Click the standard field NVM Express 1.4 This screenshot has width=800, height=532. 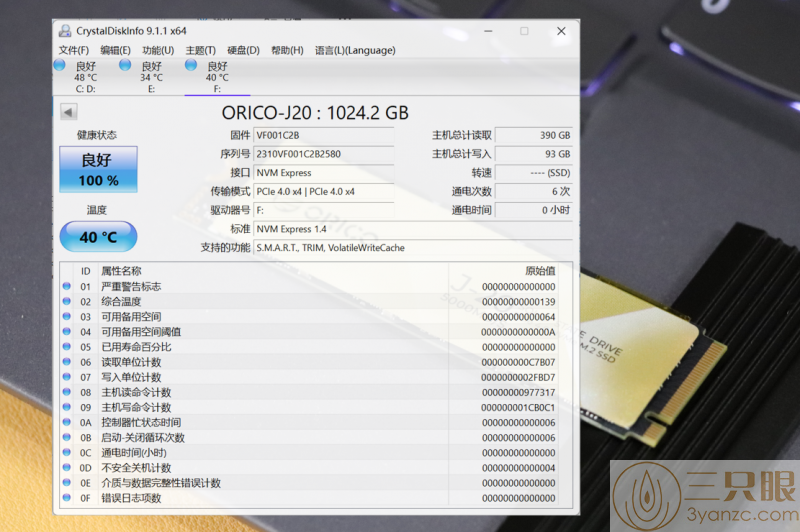(x=413, y=229)
